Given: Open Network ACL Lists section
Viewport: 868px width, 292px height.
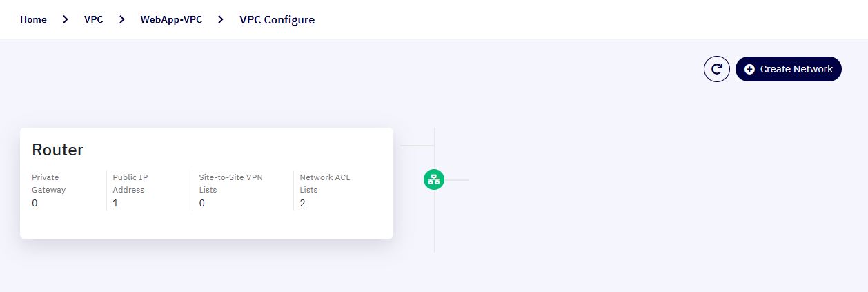Looking at the screenshot, I should (325, 184).
